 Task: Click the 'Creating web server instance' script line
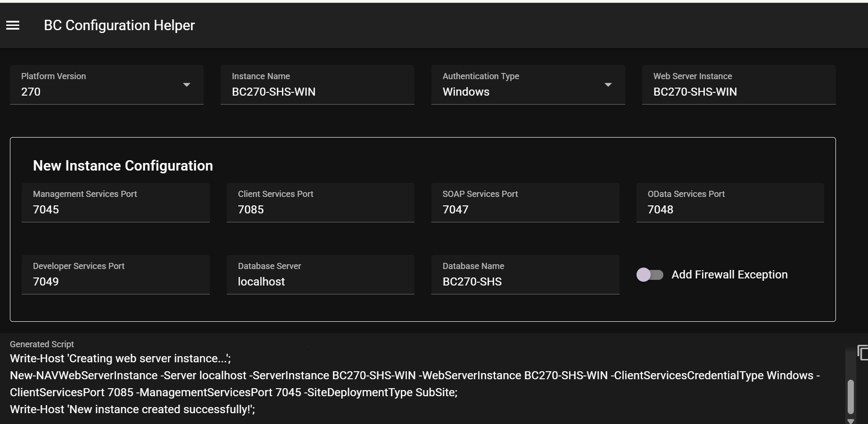120,359
